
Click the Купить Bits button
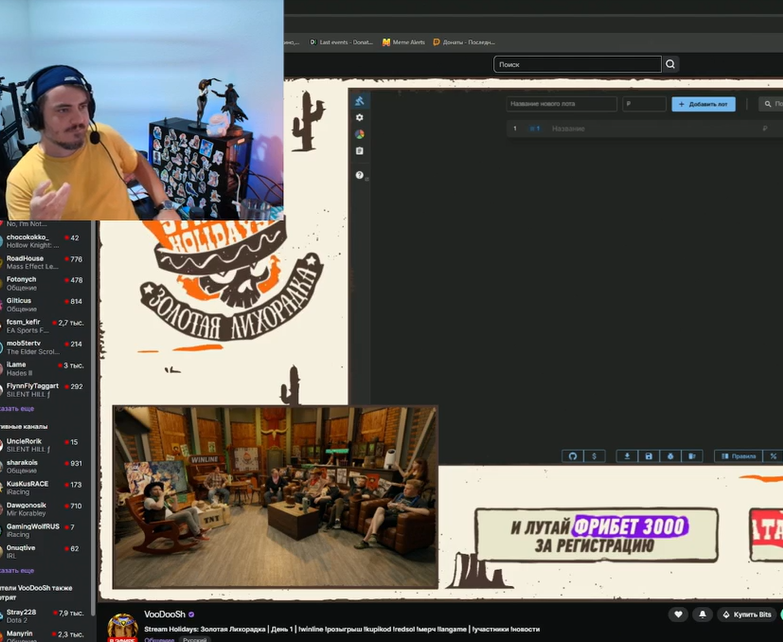(x=747, y=614)
